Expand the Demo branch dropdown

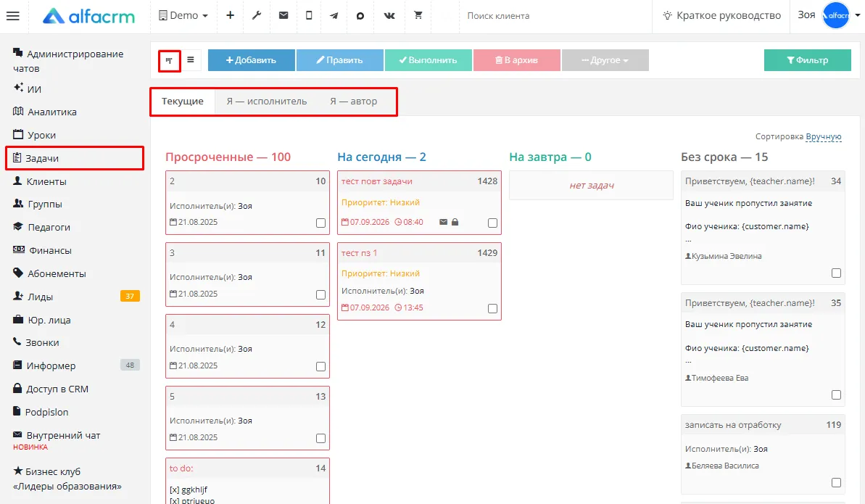(x=183, y=15)
